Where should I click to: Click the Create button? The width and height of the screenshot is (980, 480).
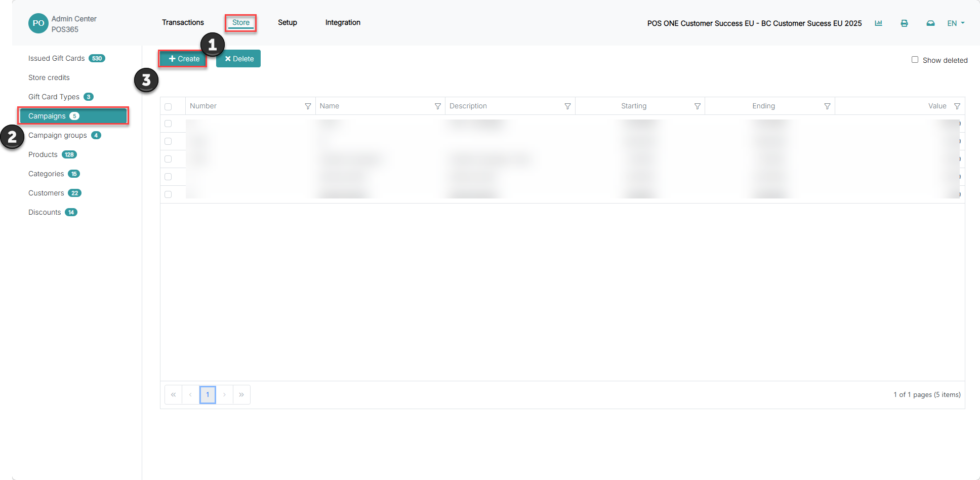coord(183,59)
